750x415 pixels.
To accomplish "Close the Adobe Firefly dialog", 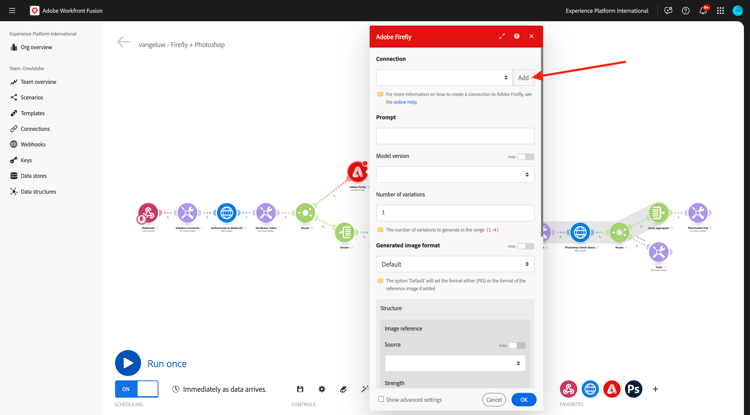I will coord(531,36).
